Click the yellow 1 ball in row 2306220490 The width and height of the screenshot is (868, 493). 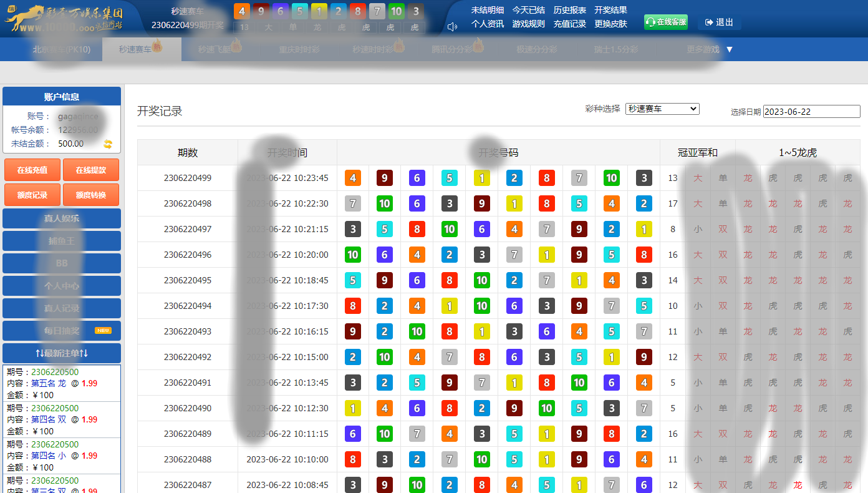tap(353, 408)
